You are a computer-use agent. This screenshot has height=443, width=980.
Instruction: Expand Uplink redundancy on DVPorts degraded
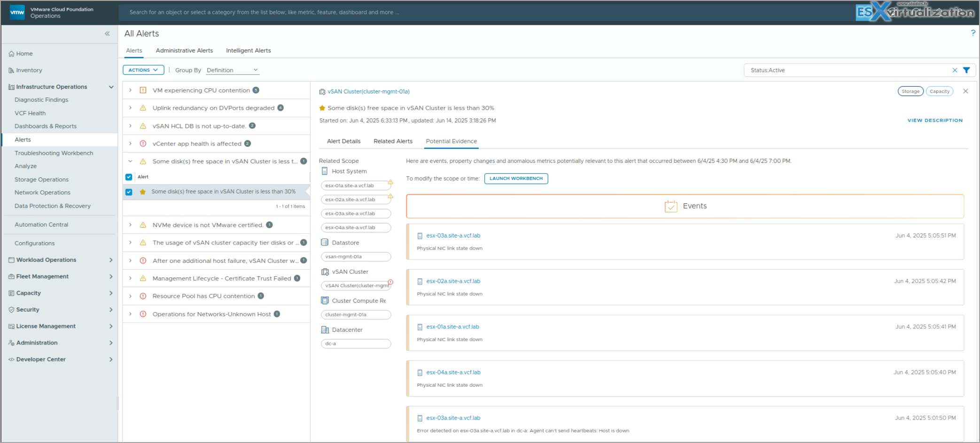pos(130,108)
